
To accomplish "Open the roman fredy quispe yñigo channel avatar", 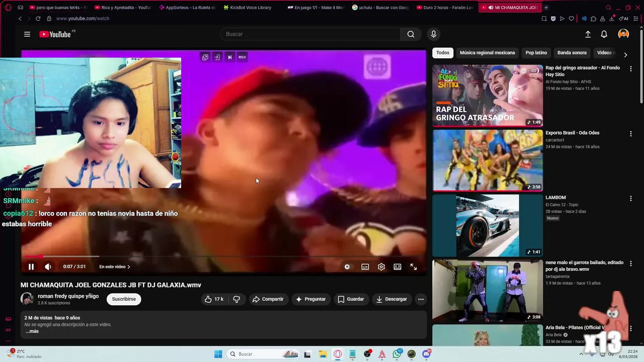I will coord(27,299).
